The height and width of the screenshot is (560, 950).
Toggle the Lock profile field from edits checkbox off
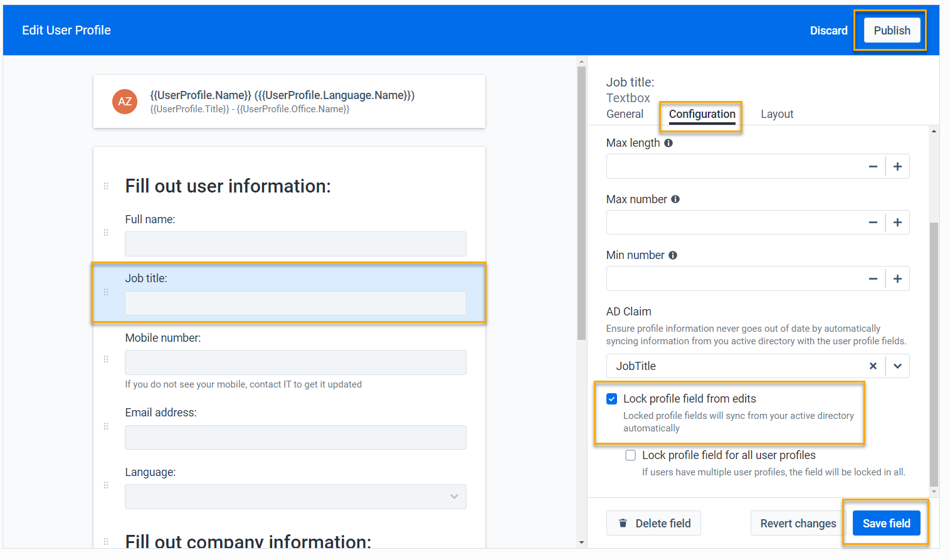tap(611, 398)
